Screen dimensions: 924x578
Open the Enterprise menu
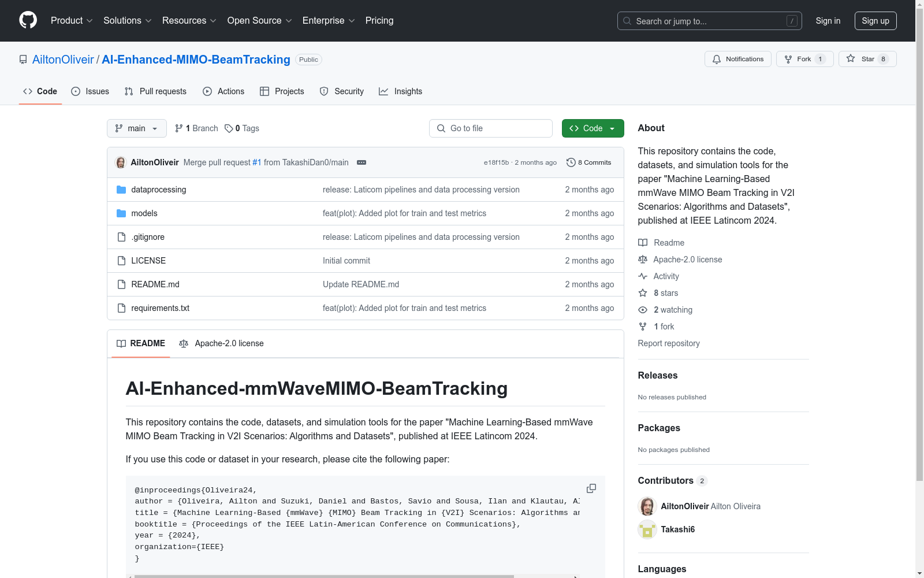[329, 21]
